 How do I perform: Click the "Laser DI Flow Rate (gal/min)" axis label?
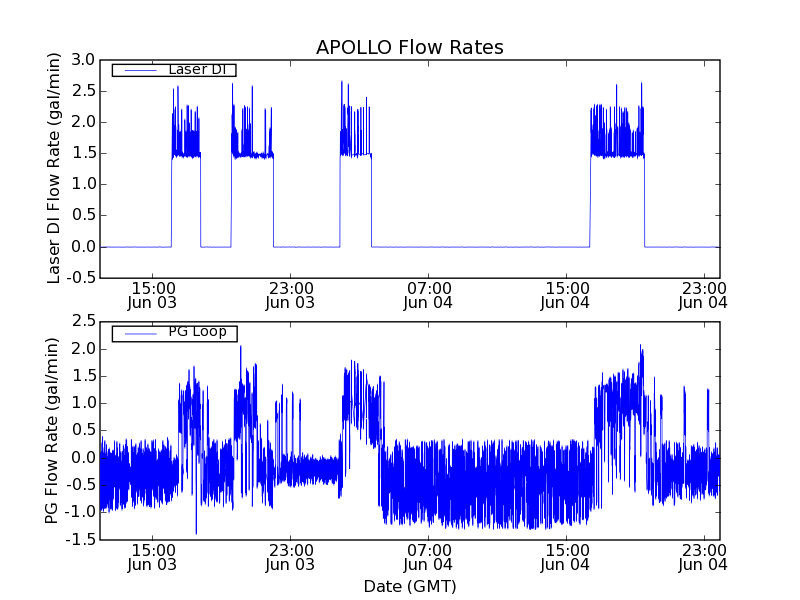click(x=53, y=168)
